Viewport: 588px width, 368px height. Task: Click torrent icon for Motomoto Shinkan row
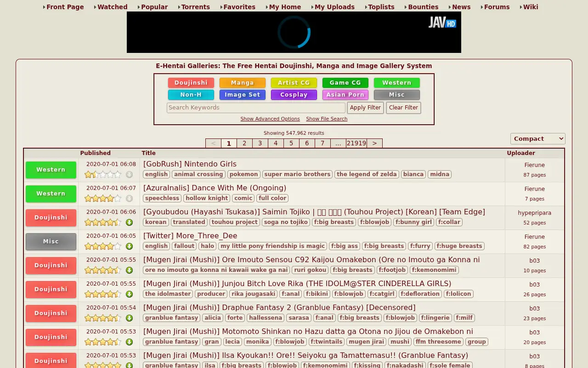(x=129, y=342)
